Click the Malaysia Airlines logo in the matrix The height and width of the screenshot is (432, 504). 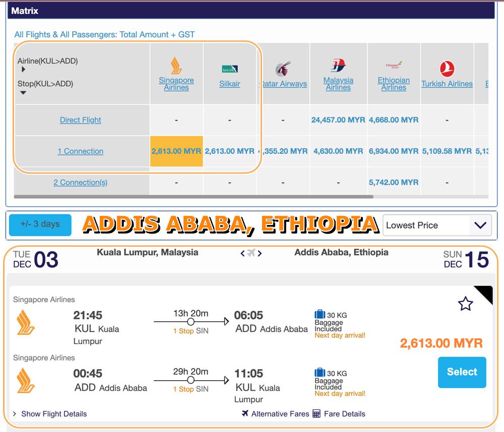(x=338, y=65)
